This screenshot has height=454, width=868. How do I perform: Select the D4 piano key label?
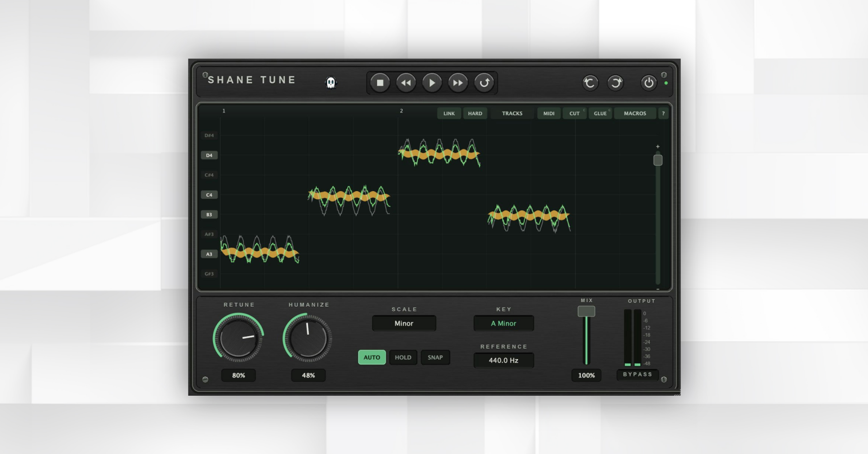[209, 155]
